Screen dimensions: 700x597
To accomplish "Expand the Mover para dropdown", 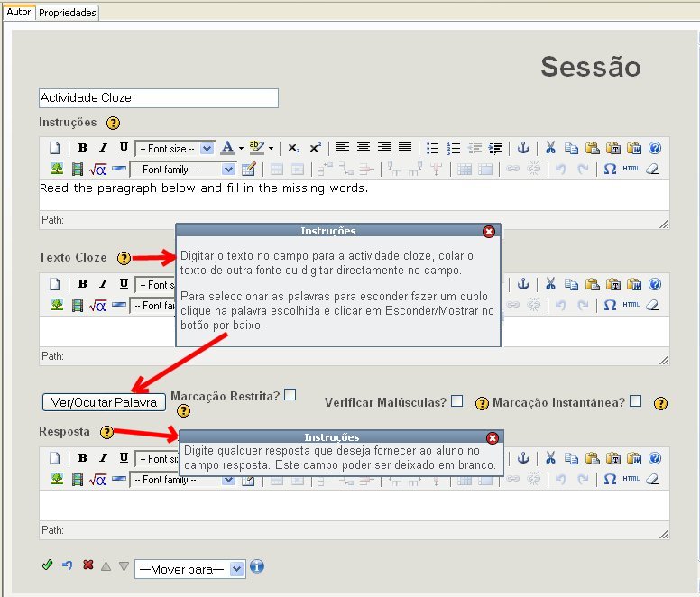I will tap(189, 568).
